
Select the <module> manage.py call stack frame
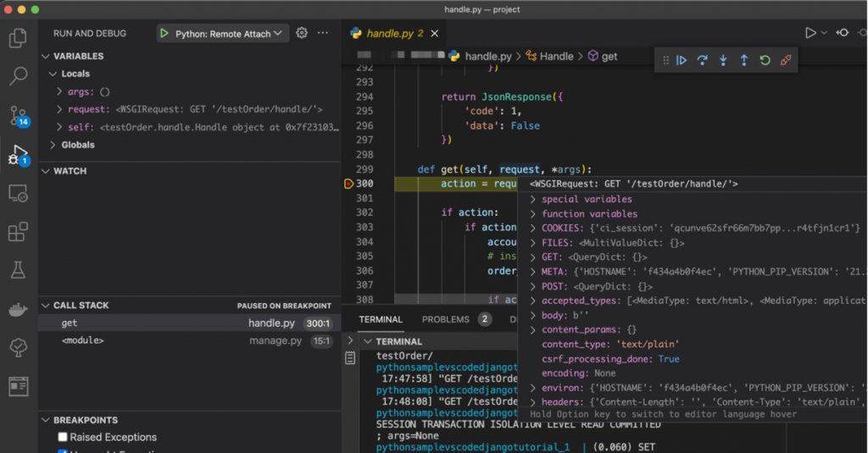click(x=189, y=340)
